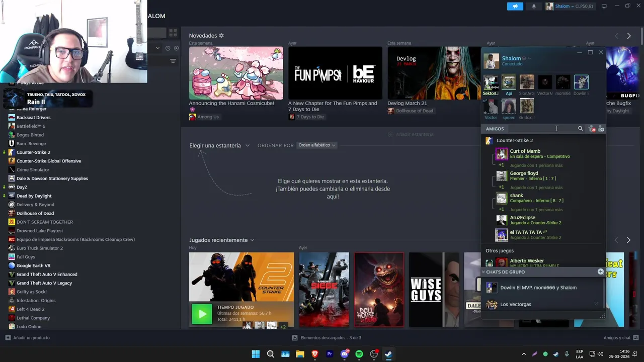Open Novedades settings gear
The width and height of the screenshot is (644, 362).
[221, 36]
